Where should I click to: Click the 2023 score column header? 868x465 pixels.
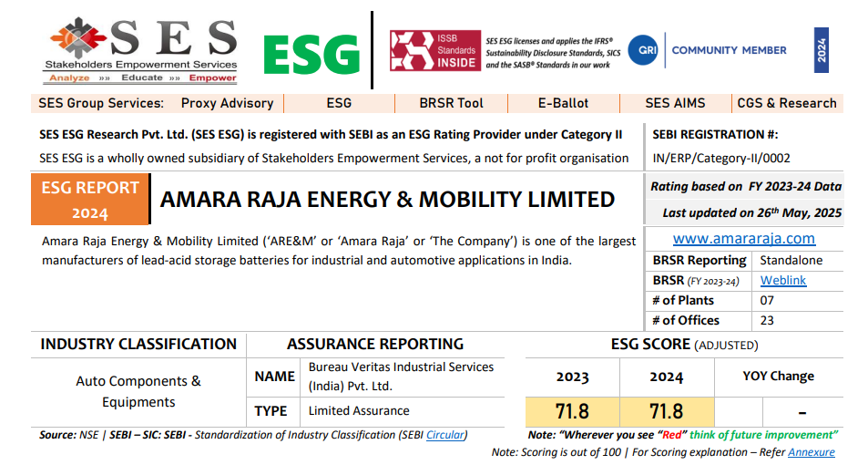click(x=572, y=377)
